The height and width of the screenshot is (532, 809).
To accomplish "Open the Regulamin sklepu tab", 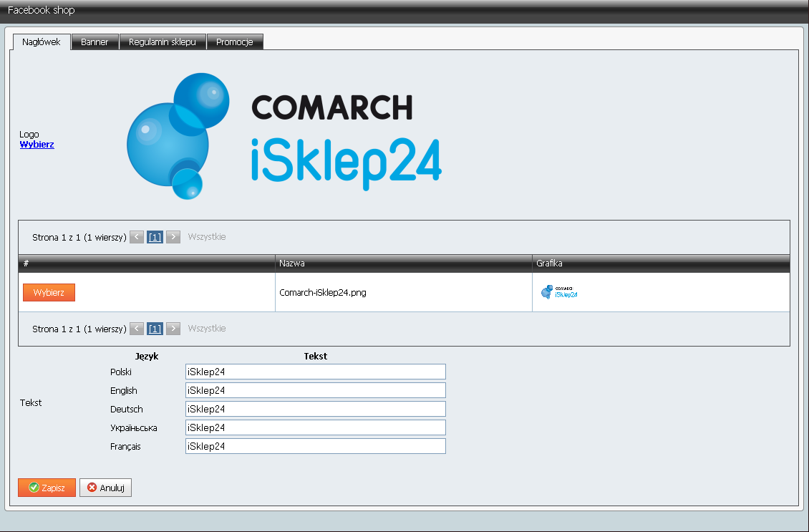I will pyautogui.click(x=163, y=42).
